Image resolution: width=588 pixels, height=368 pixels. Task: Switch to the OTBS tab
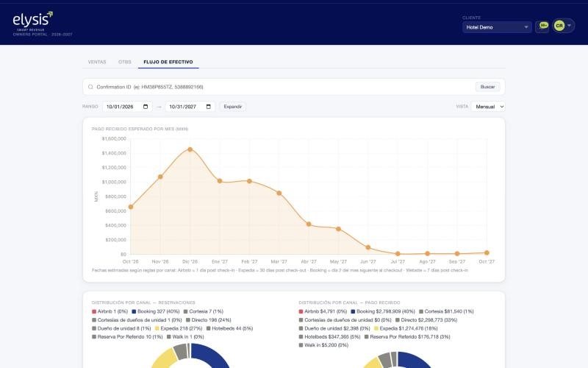[x=125, y=62]
